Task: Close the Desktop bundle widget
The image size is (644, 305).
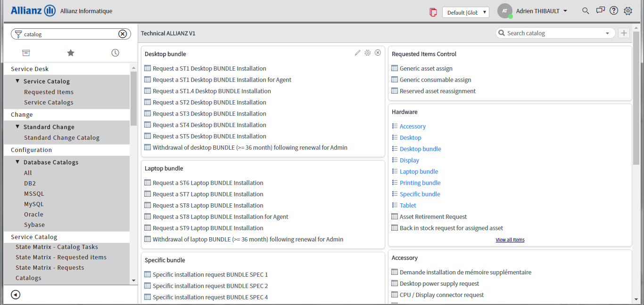Action: pyautogui.click(x=378, y=53)
